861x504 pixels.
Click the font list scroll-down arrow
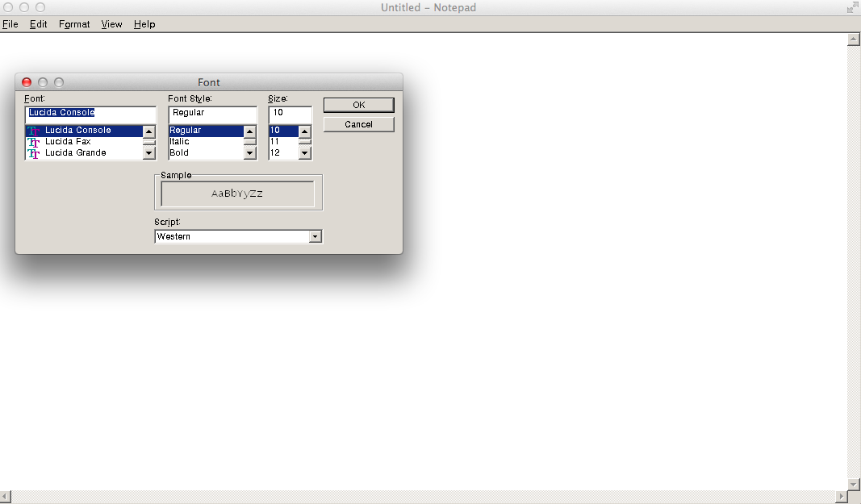pos(149,153)
